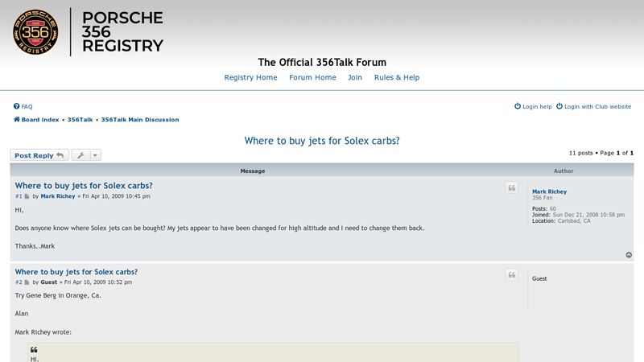Open the FAQ help icon link
This screenshot has height=362, width=644.
coord(17,106)
